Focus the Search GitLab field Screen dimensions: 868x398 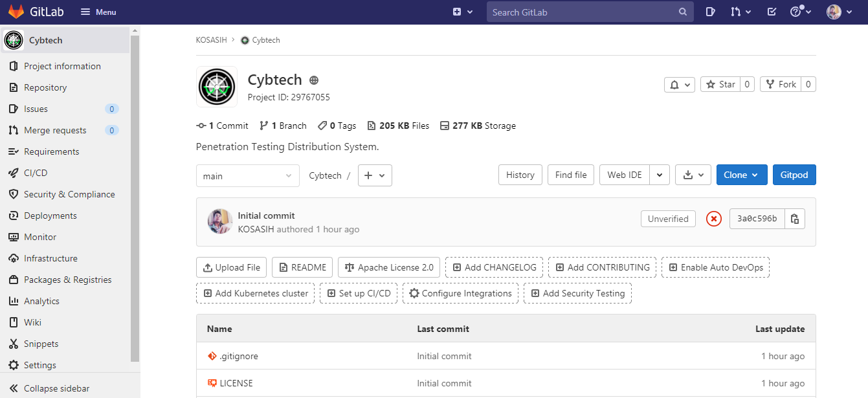(x=590, y=12)
